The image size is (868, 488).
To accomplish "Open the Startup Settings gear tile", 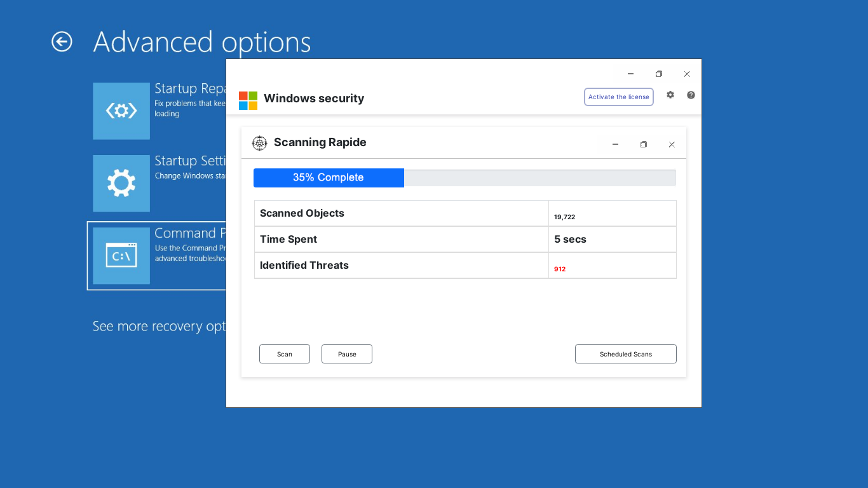I will [121, 184].
